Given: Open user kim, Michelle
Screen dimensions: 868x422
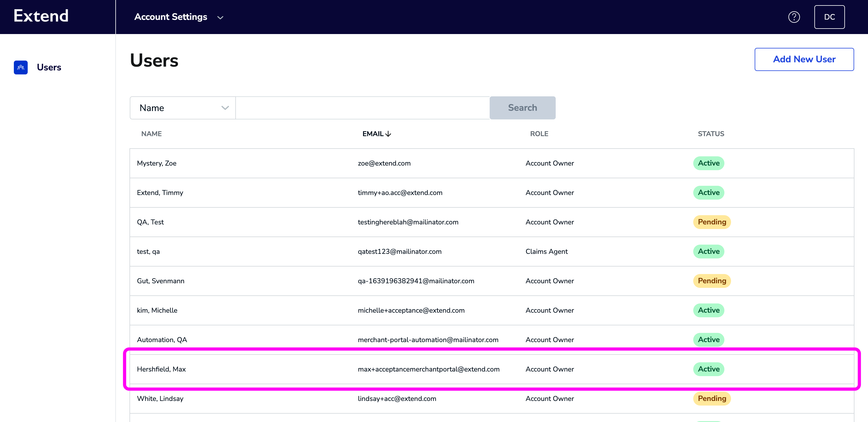Looking at the screenshot, I should 157,310.
